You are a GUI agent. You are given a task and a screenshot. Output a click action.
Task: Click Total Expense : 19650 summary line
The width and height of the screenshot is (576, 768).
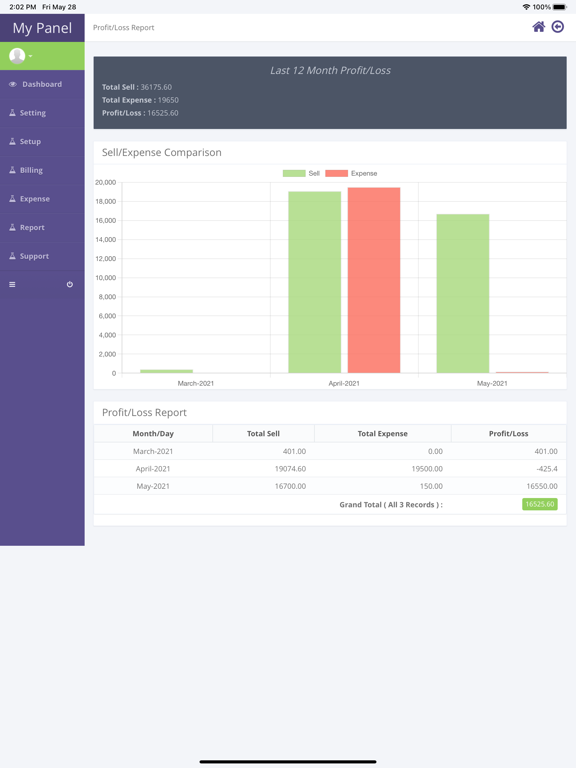(x=140, y=100)
